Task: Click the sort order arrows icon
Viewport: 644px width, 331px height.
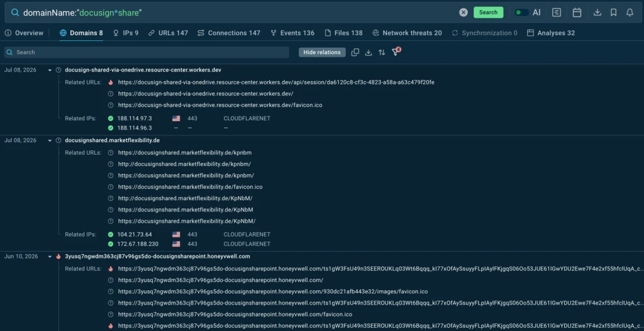Action: [x=382, y=52]
